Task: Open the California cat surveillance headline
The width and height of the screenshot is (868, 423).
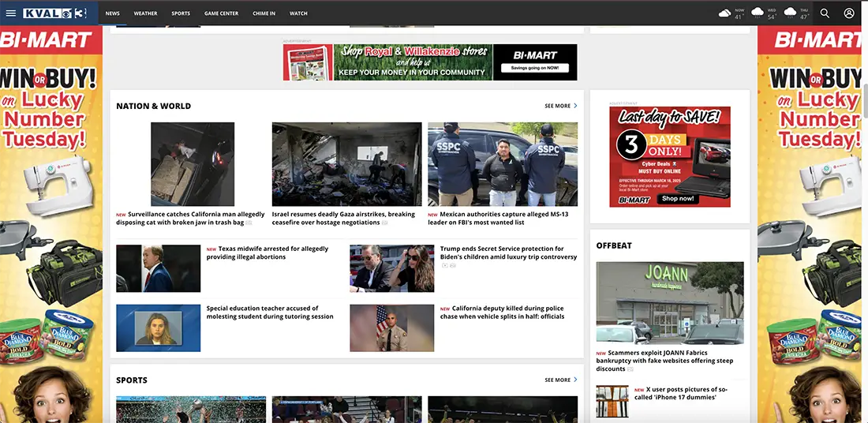Action: (x=190, y=218)
